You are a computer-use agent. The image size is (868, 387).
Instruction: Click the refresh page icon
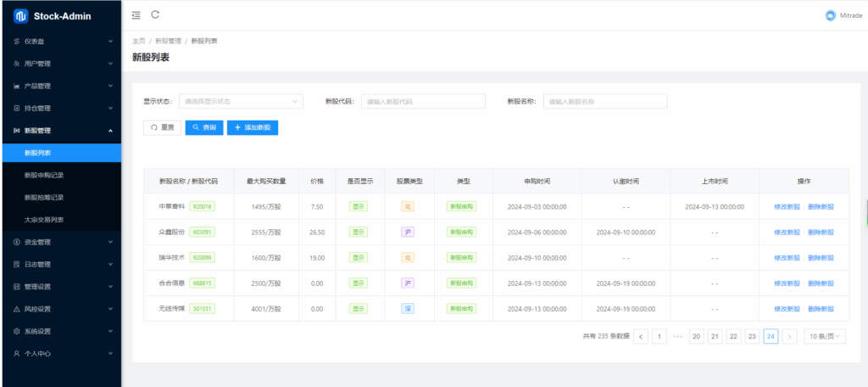(155, 14)
